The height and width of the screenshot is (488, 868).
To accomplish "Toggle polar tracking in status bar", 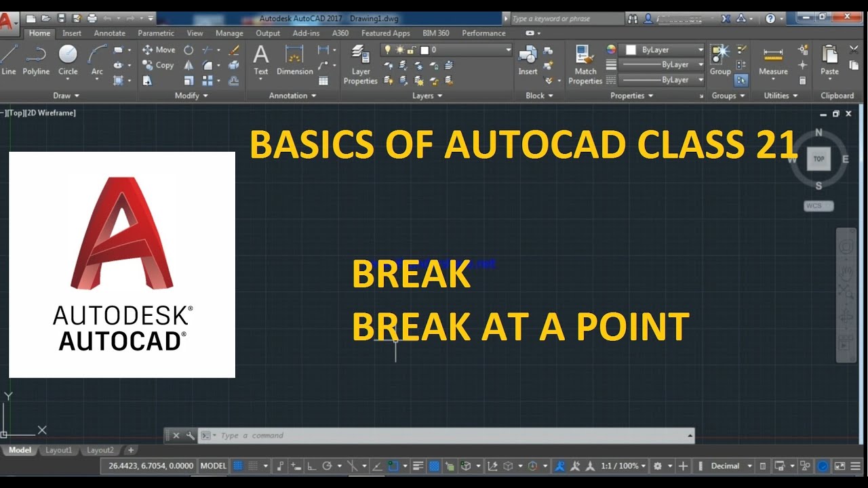I will coord(327,466).
